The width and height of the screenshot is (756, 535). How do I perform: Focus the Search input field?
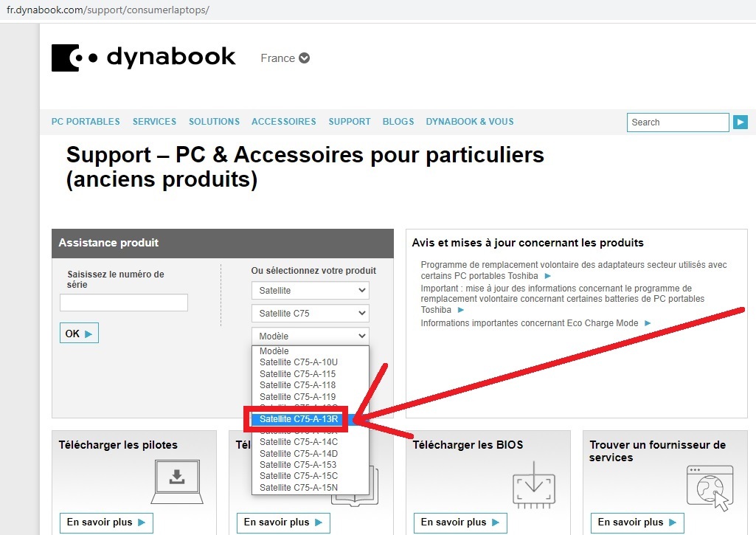678,122
